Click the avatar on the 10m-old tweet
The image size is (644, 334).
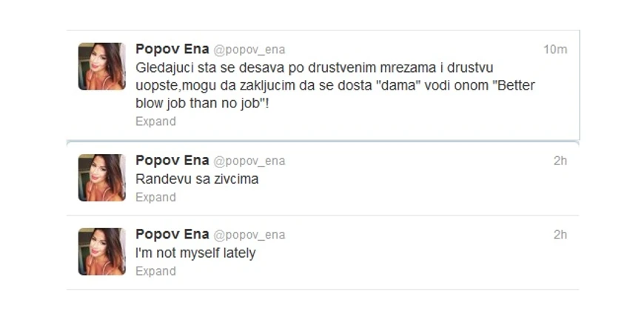pyautogui.click(x=102, y=67)
